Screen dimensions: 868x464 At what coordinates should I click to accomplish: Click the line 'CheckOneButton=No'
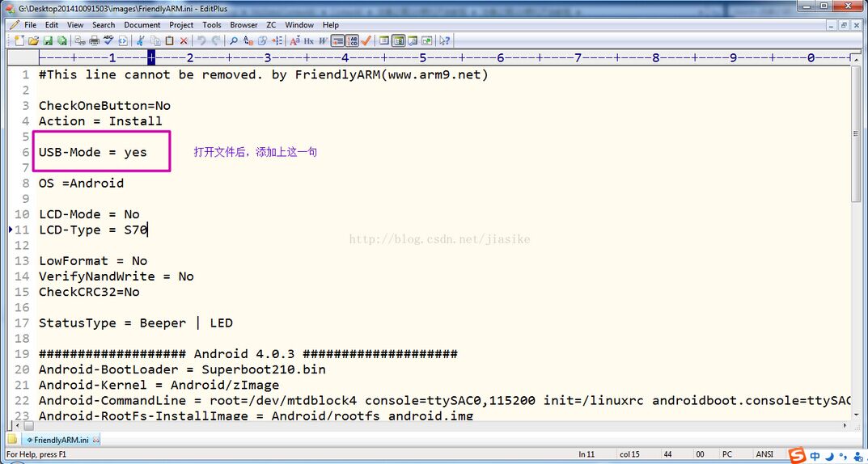pyautogui.click(x=104, y=106)
